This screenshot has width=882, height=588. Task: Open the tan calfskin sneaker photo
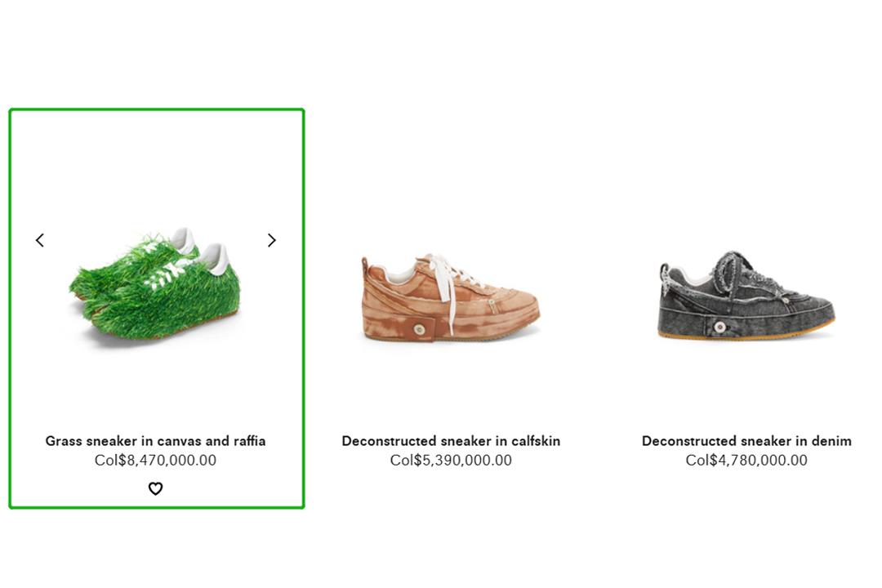(450, 298)
